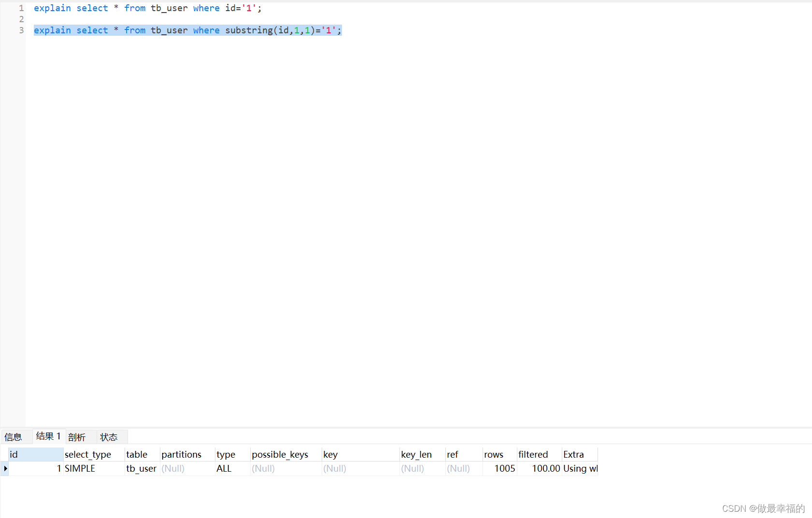Screen dimensions: 812x518
Task: Click the id value cell containing 1
Action: pyautogui.click(x=36, y=468)
